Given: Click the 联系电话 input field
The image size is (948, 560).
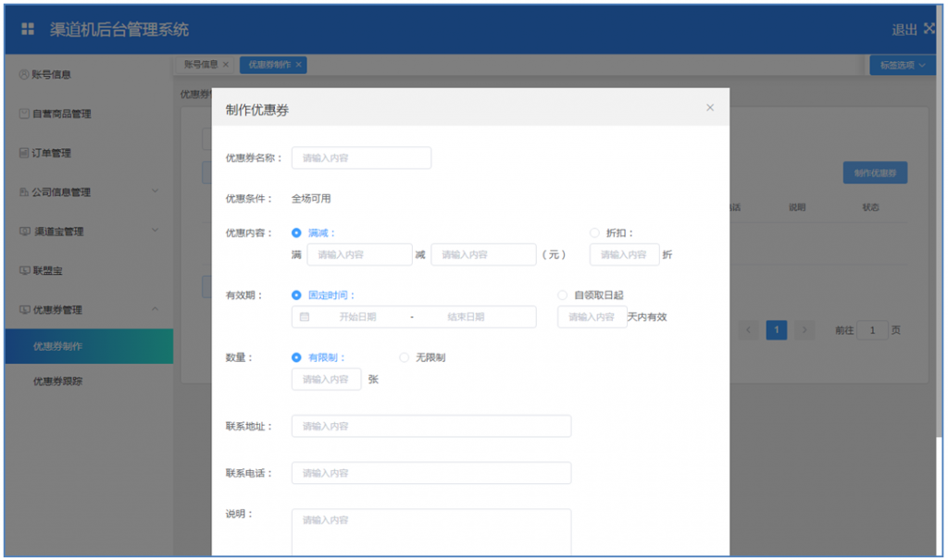Looking at the screenshot, I should click(431, 473).
